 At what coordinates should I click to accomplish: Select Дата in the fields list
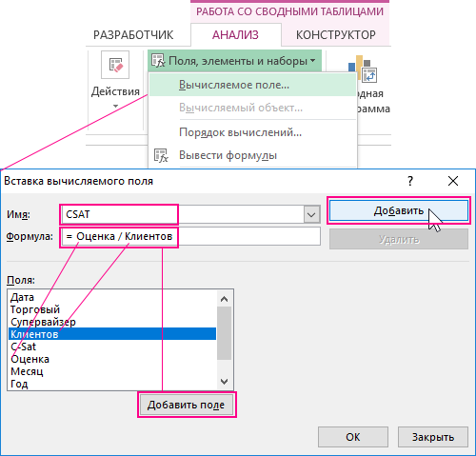112,297
